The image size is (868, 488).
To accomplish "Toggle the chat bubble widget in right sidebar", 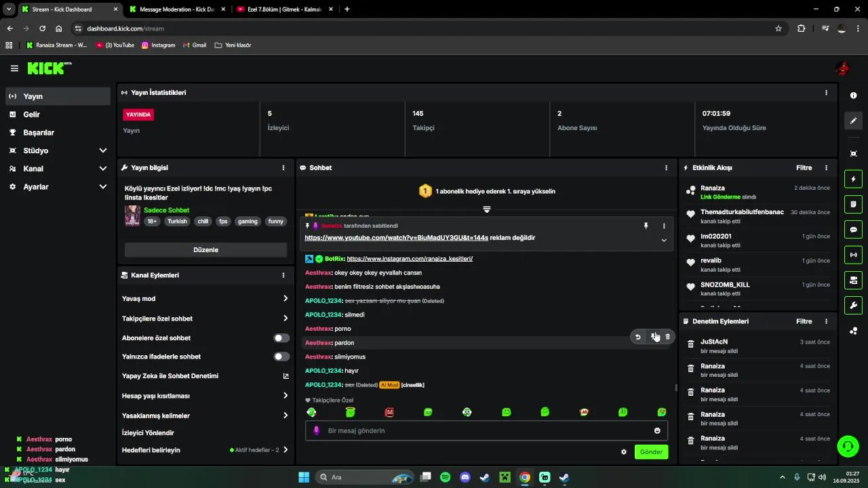I will (854, 230).
